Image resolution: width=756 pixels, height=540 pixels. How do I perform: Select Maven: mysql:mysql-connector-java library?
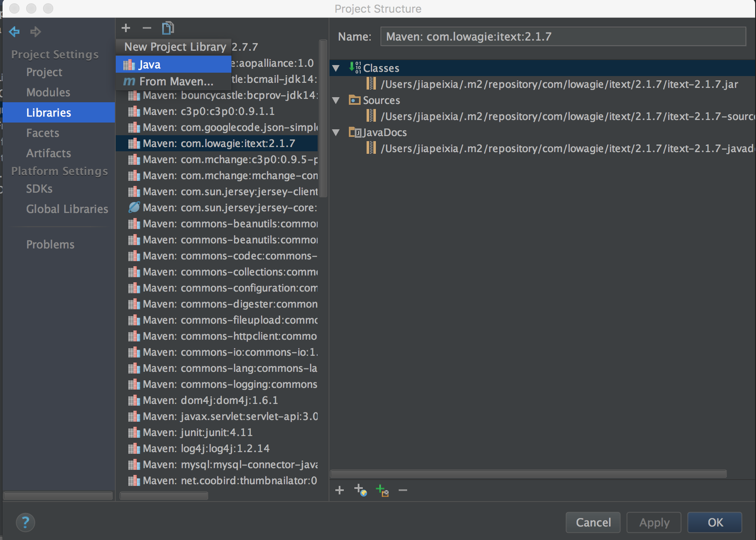pyautogui.click(x=217, y=464)
